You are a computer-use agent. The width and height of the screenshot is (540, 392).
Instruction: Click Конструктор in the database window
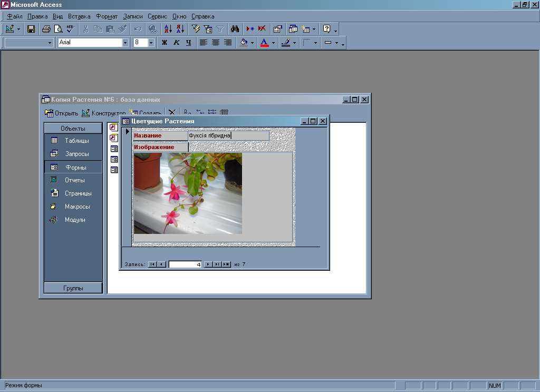coord(104,113)
